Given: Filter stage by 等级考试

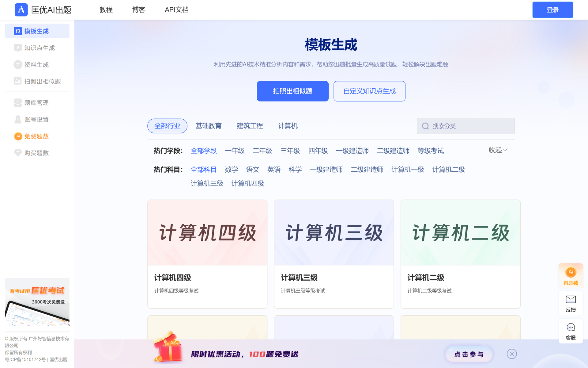Looking at the screenshot, I should point(431,151).
